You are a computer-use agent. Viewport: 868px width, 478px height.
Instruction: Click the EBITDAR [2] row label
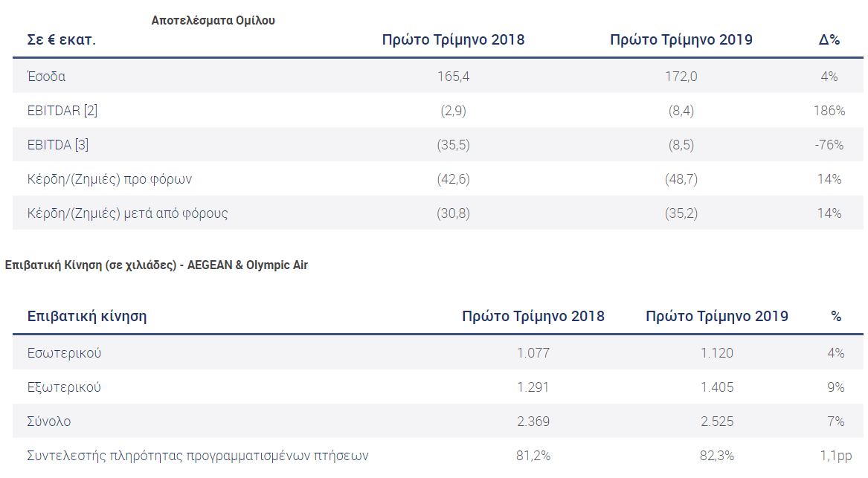point(62,111)
